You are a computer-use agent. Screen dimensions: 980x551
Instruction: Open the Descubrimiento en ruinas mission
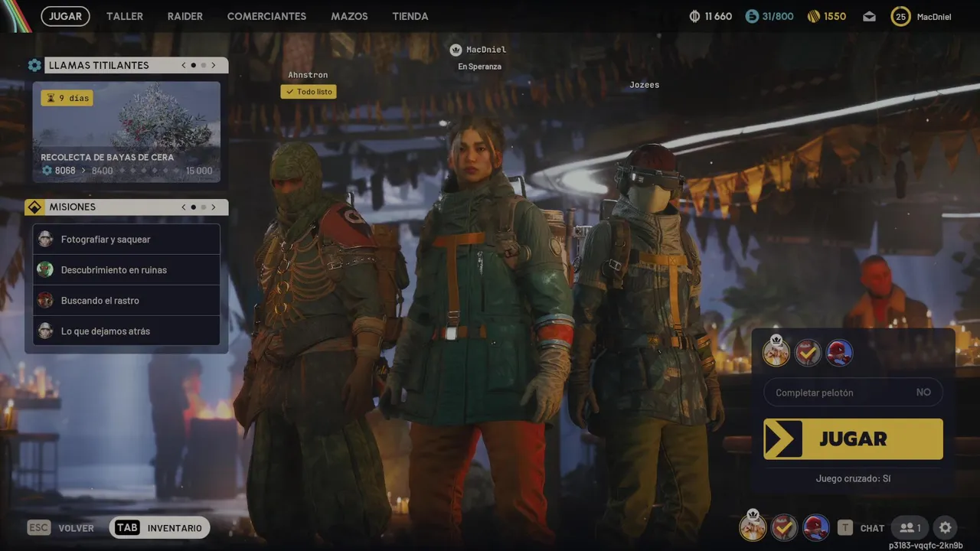click(126, 270)
